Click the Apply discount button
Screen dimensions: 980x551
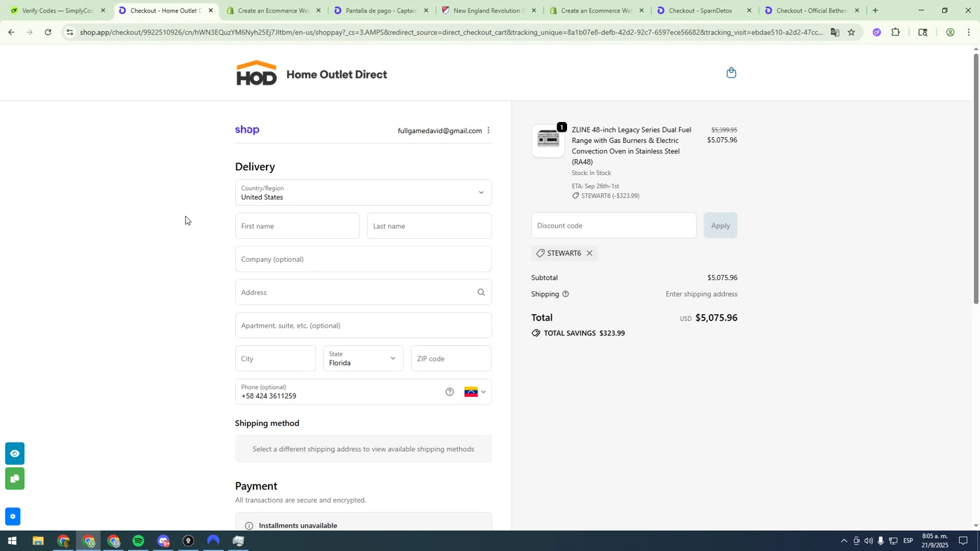coord(720,225)
